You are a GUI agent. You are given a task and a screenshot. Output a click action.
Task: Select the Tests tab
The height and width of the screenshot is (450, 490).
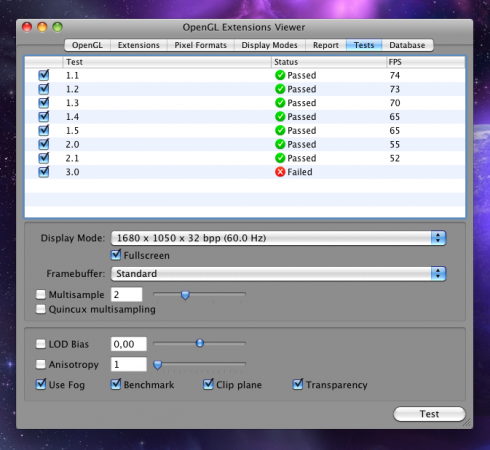coord(364,45)
